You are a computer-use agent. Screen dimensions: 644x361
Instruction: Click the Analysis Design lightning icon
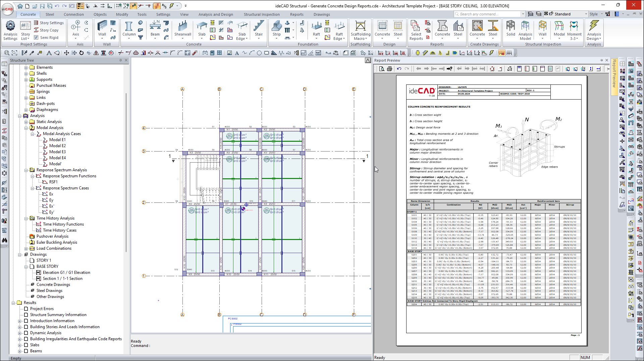pos(594,28)
